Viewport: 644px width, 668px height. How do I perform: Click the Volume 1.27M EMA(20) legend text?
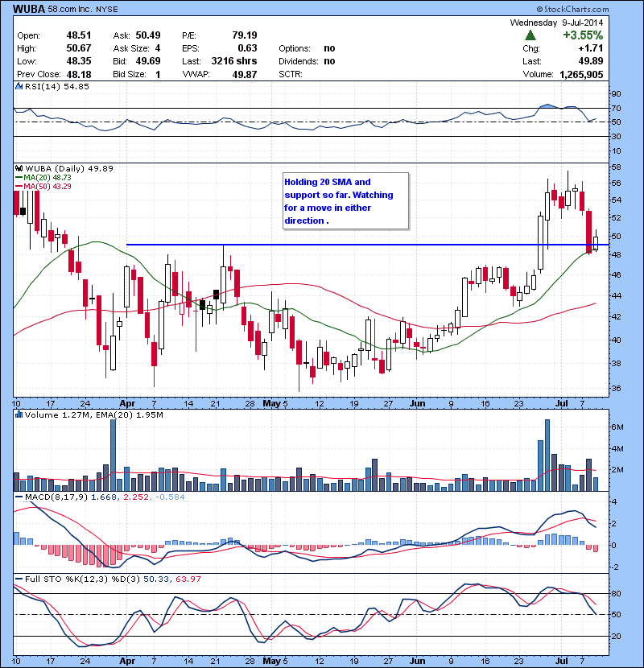[x=93, y=414]
